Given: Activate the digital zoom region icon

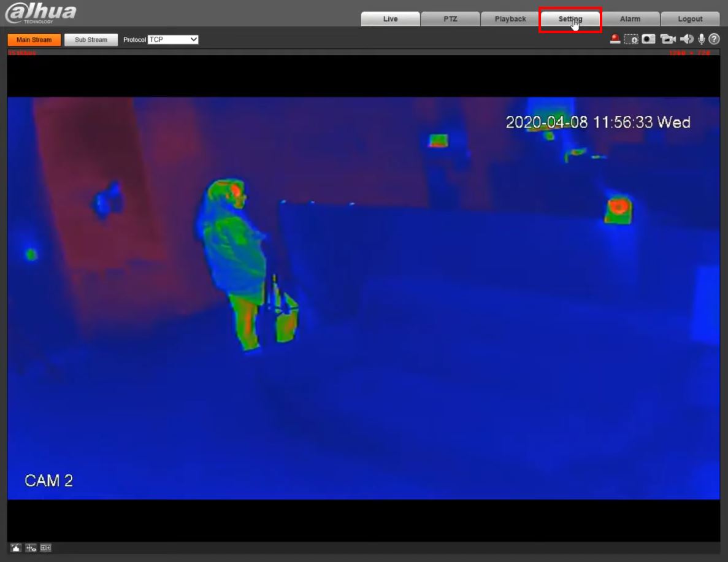Looking at the screenshot, I should coord(631,39).
